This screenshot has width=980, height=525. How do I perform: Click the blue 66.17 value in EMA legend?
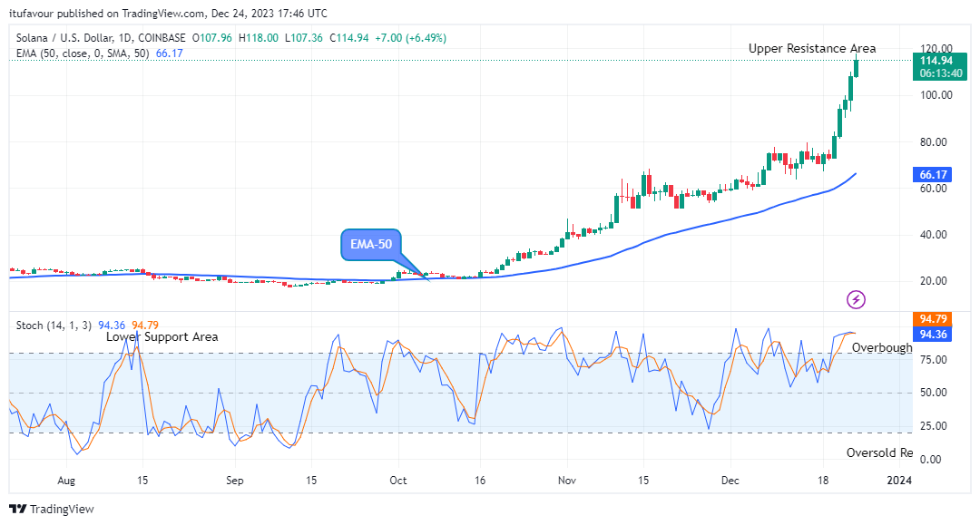170,53
